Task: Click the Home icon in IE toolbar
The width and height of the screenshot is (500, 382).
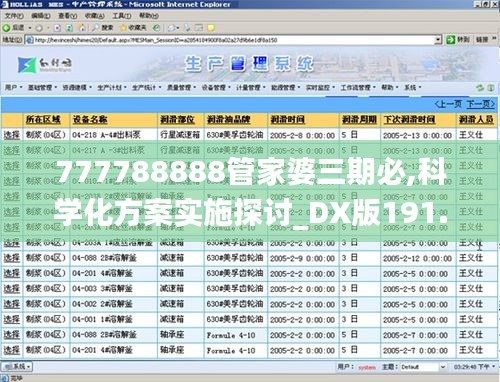Action: pos(82,28)
